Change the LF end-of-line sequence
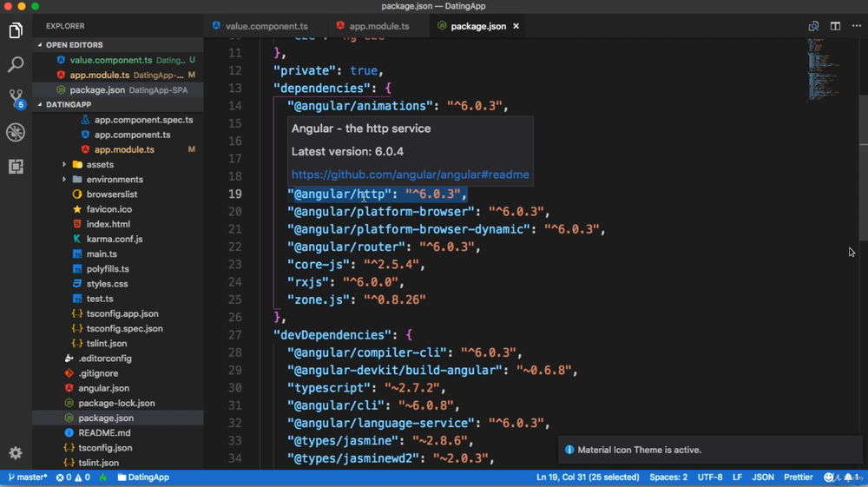868x487 pixels. [737, 477]
